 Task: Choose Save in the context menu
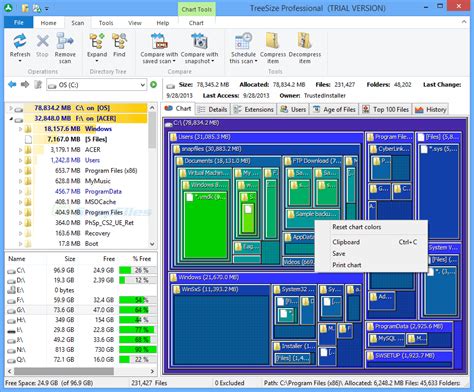click(x=371, y=254)
